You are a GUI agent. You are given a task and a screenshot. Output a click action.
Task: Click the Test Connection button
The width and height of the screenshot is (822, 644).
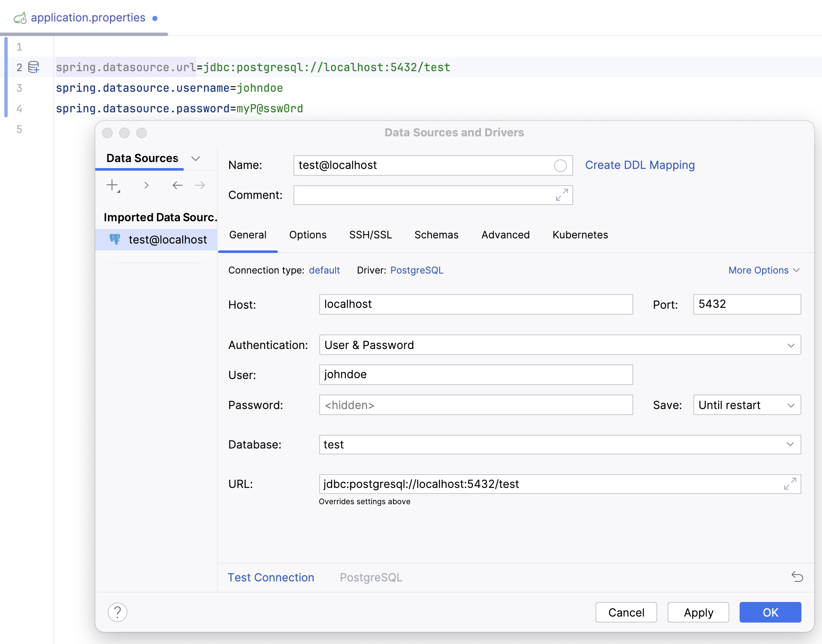pos(271,577)
